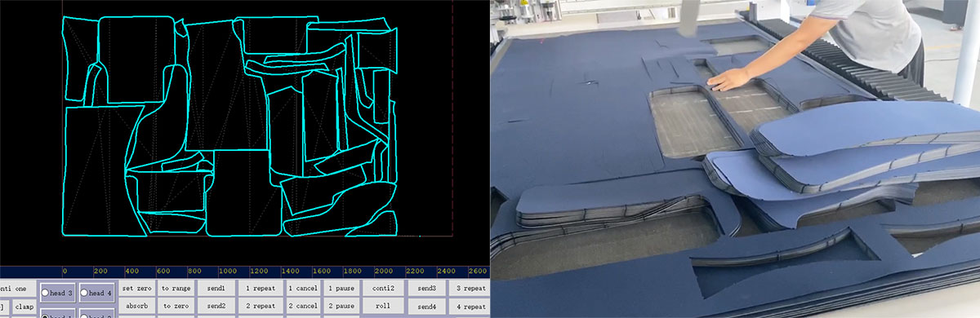Click the 1 repeat button
The height and width of the screenshot is (318, 980).
(261, 288)
